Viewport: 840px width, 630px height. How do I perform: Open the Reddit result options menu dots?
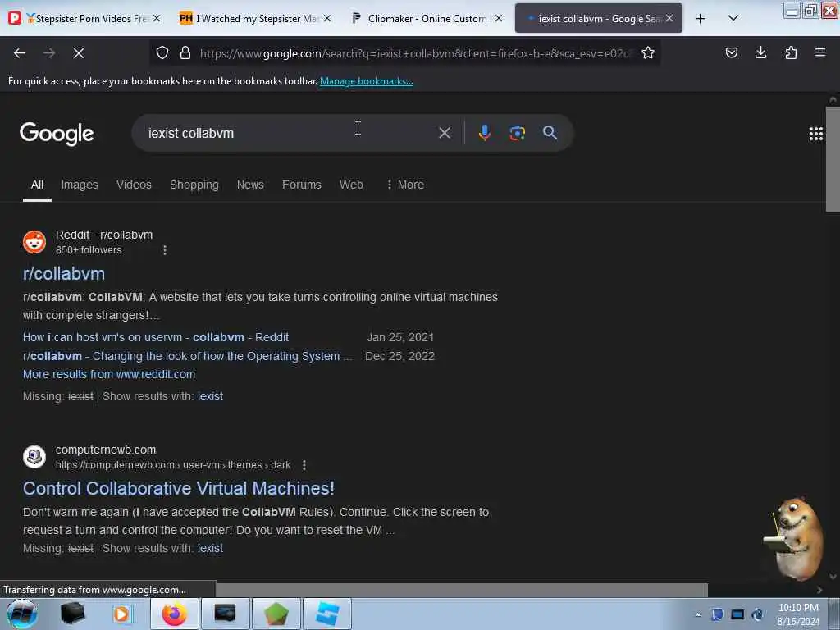(x=165, y=250)
